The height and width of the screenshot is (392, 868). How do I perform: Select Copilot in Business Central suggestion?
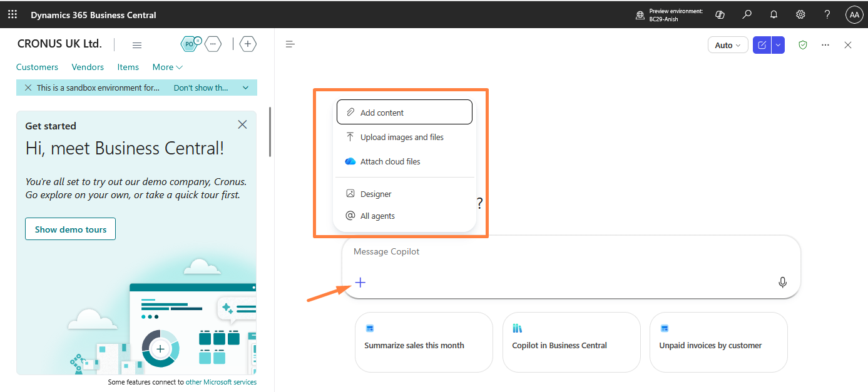pos(571,342)
